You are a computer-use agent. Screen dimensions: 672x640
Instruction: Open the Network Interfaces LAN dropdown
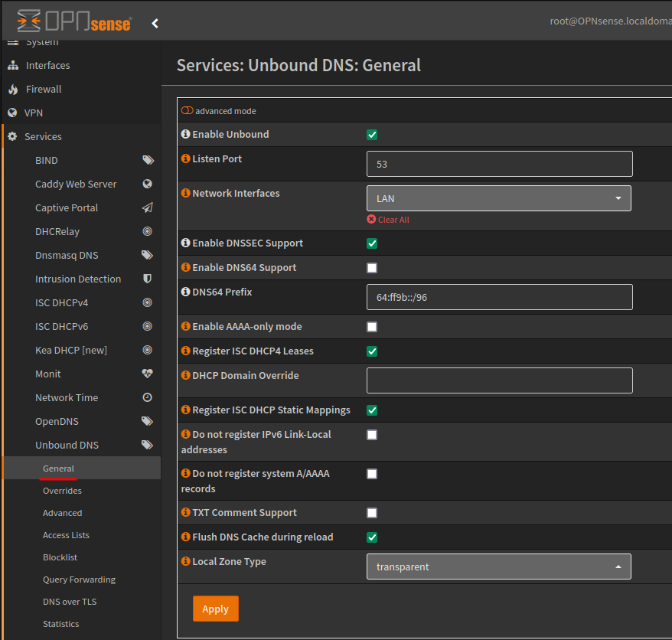[x=499, y=198]
